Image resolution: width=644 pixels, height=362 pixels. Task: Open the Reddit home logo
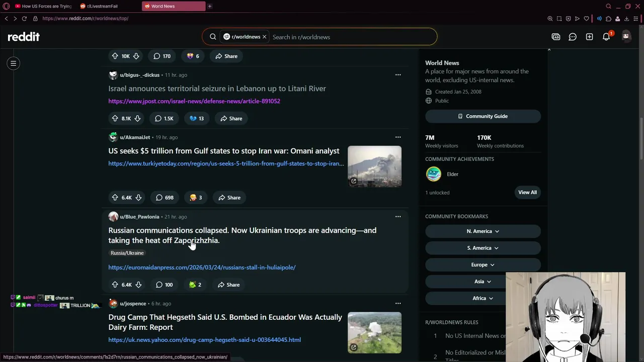[24, 37]
